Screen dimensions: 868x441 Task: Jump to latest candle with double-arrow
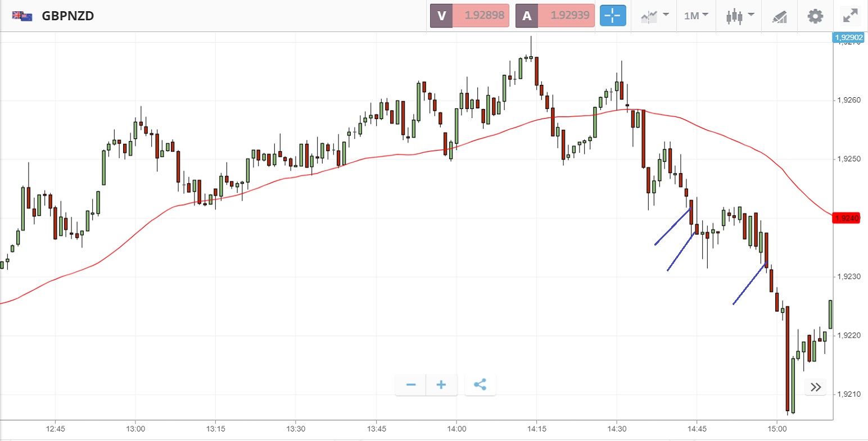tap(816, 387)
